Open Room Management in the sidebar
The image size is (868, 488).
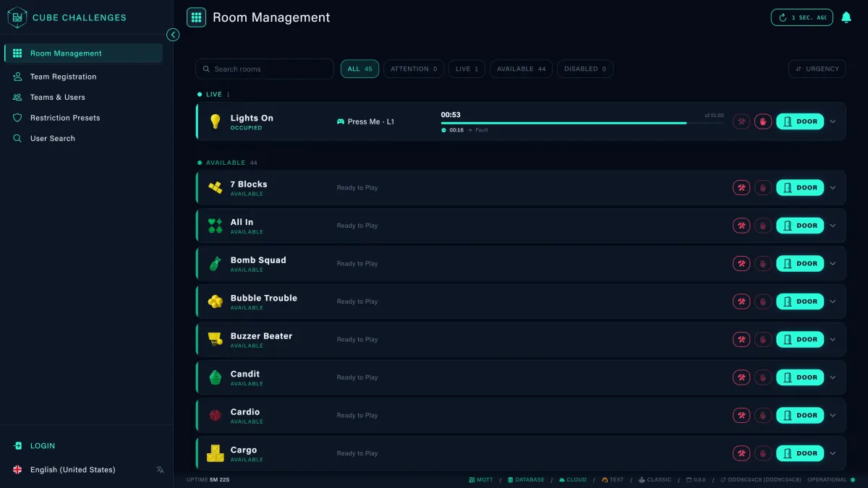83,53
